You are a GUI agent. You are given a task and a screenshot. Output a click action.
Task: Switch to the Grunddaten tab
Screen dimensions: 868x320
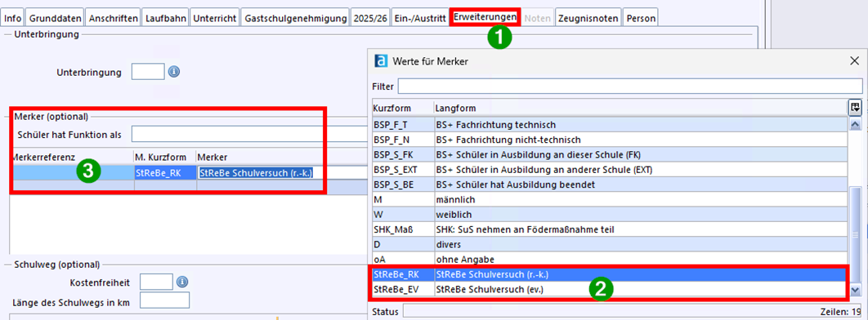coord(55,18)
